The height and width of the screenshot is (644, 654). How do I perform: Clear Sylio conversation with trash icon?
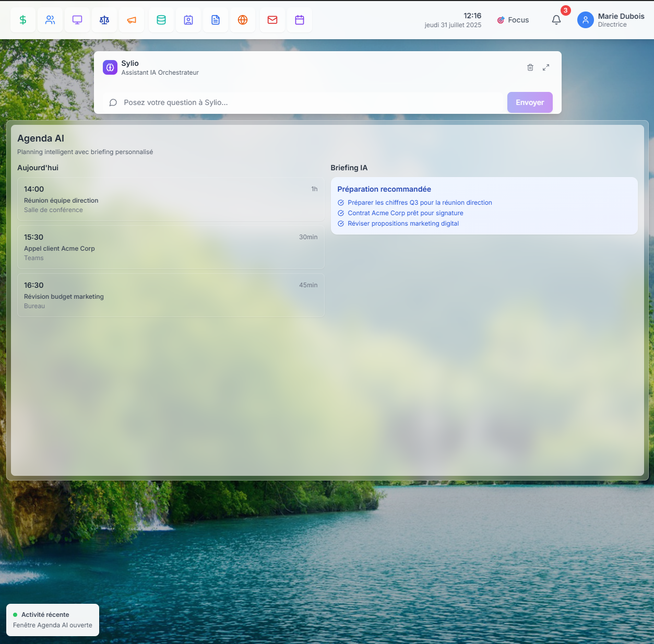point(530,67)
